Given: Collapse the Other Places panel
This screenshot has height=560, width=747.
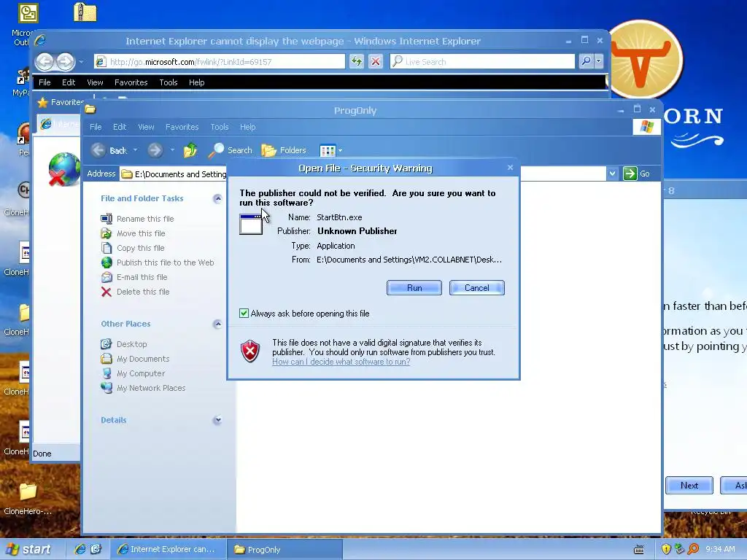Looking at the screenshot, I should point(217,324).
